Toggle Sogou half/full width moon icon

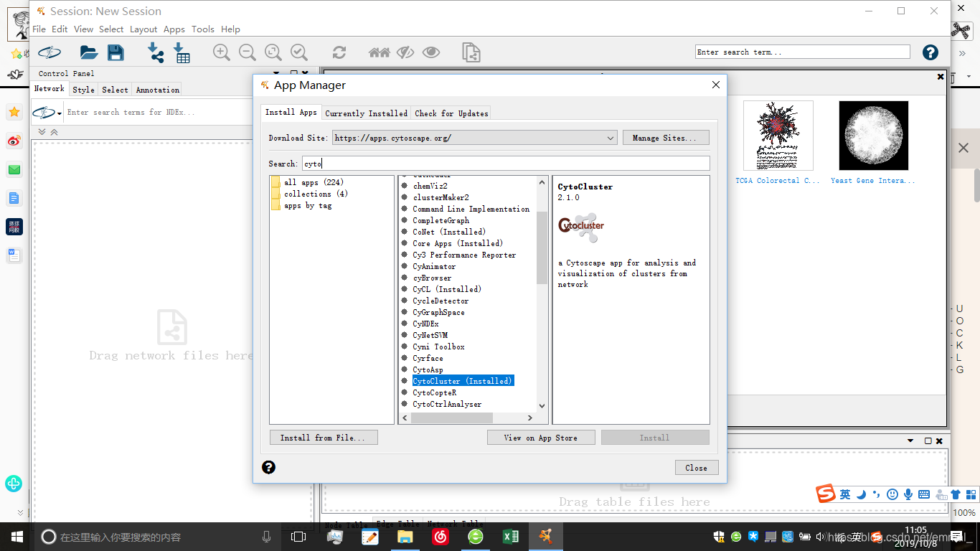pyautogui.click(x=862, y=494)
